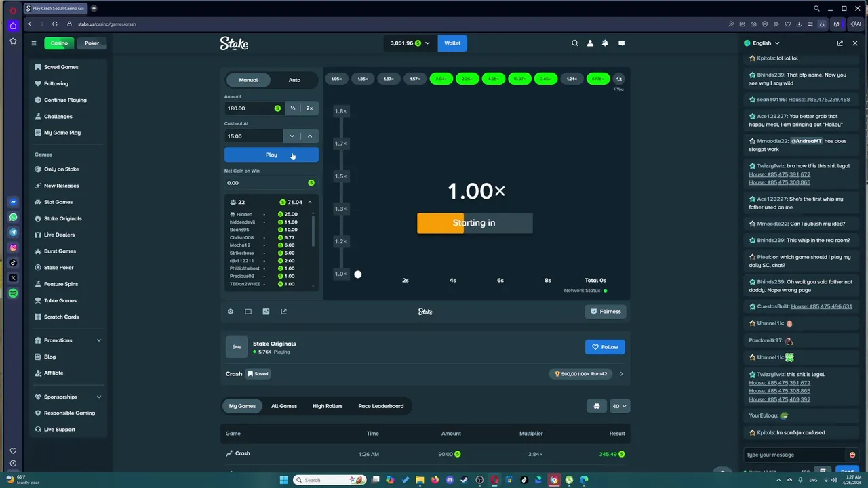This screenshot has height=488, width=868.
Task: Open site search magnifier in Stake header
Action: [x=575, y=43]
